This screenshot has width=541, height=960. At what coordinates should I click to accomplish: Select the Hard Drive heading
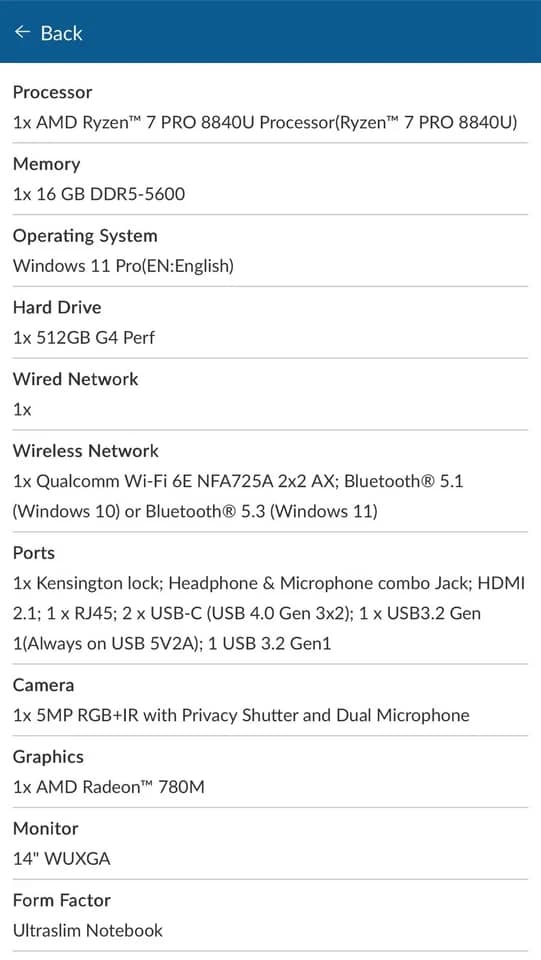click(x=57, y=307)
